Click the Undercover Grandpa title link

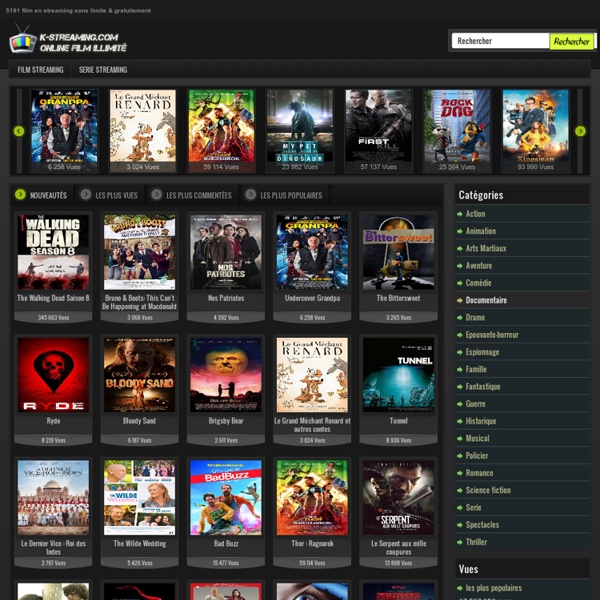[x=312, y=298]
